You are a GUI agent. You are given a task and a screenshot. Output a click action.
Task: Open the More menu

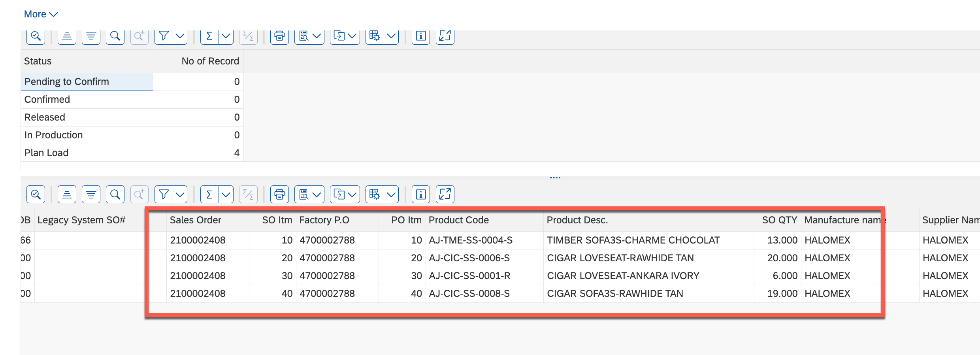pyautogui.click(x=41, y=14)
